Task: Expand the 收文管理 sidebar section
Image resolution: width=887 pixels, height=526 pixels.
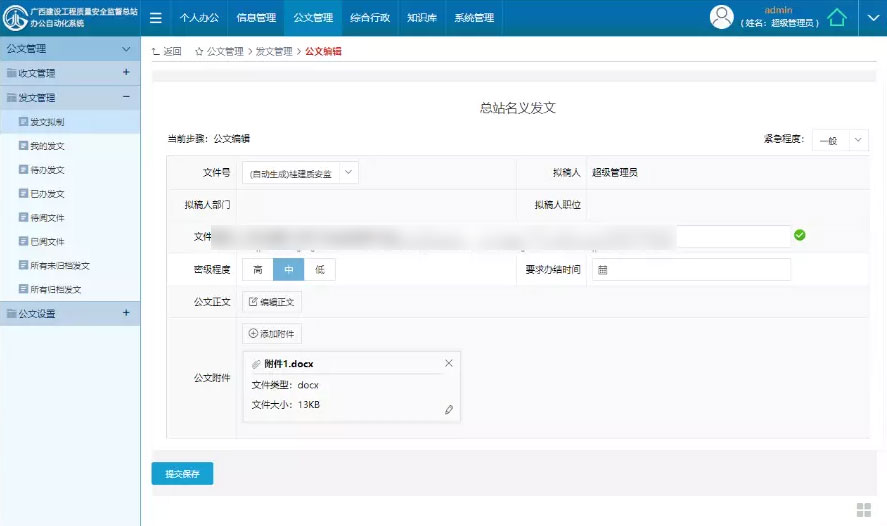Action: (126, 73)
